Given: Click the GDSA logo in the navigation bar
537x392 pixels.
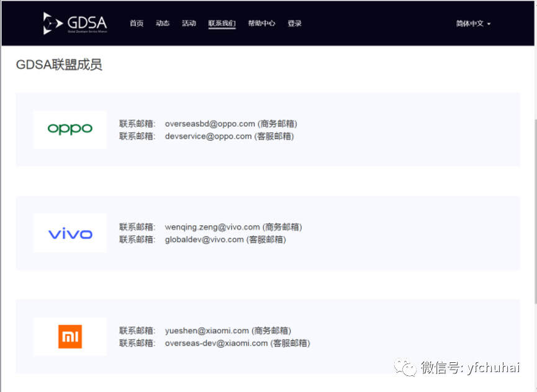Looking at the screenshot, I should point(74,22).
